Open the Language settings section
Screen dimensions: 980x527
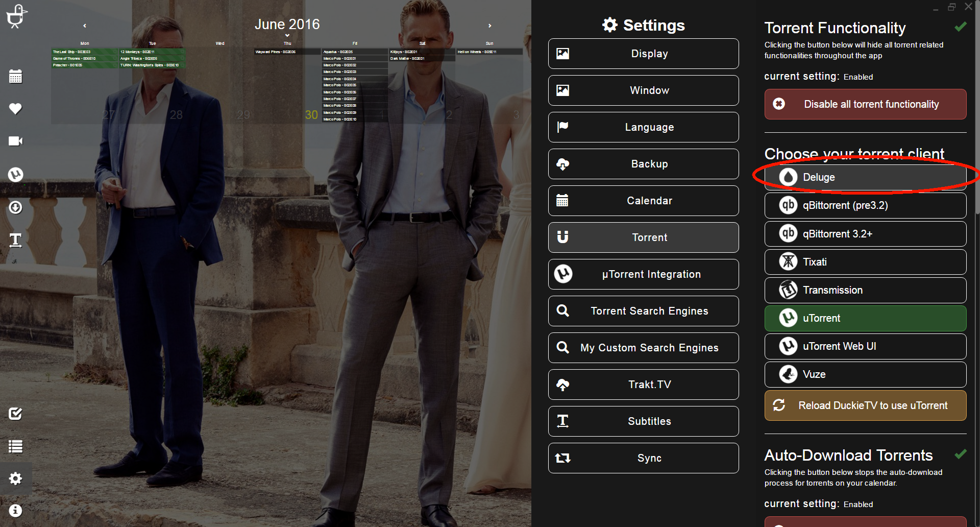pyautogui.click(x=643, y=127)
